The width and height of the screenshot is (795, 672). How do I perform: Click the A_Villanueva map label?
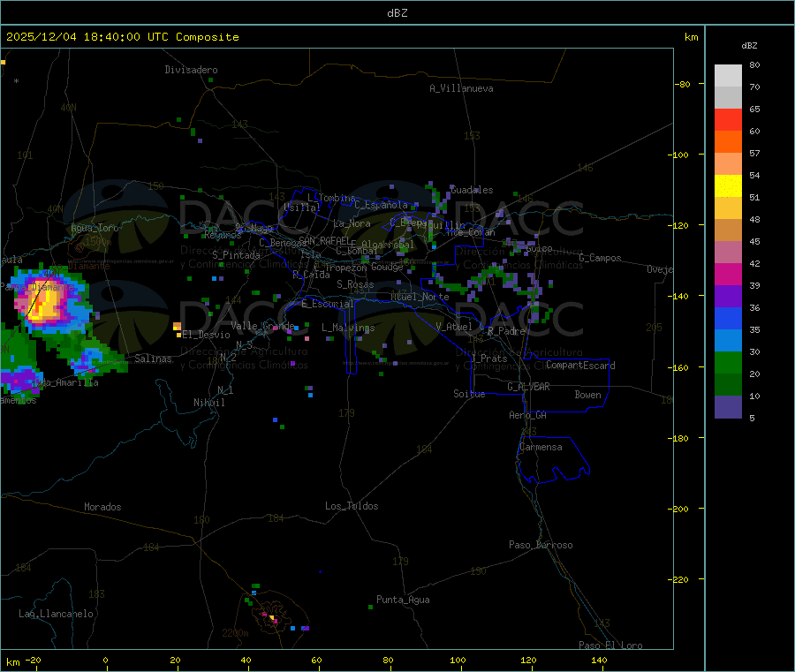[461, 88]
